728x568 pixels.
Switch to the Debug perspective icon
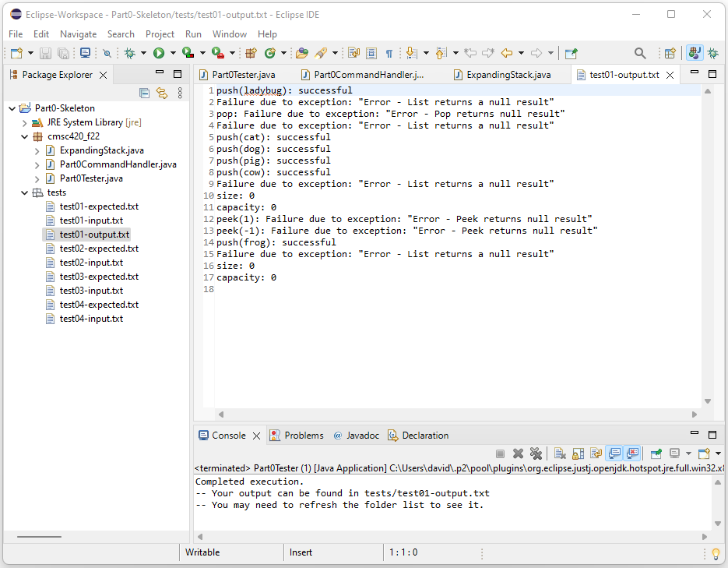click(x=712, y=54)
